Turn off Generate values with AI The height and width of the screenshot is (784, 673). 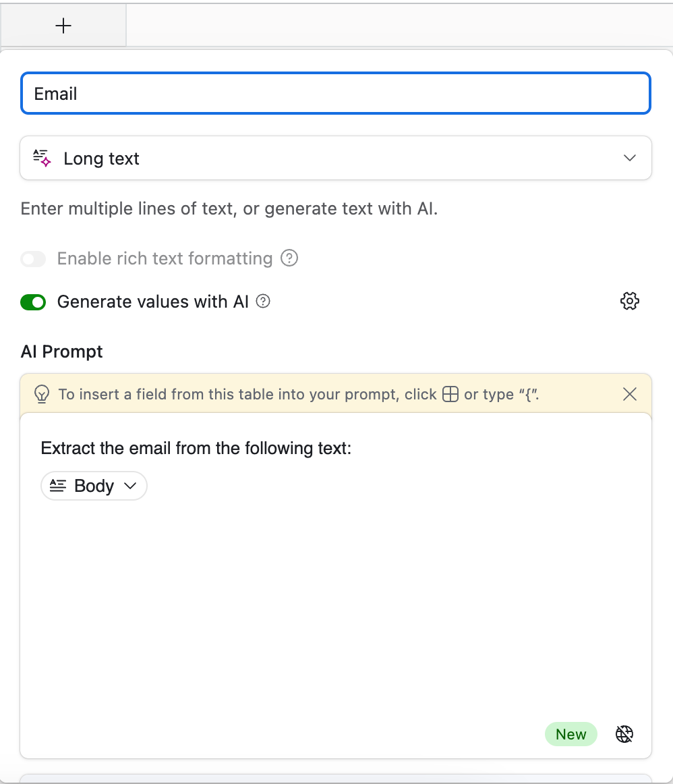(33, 302)
